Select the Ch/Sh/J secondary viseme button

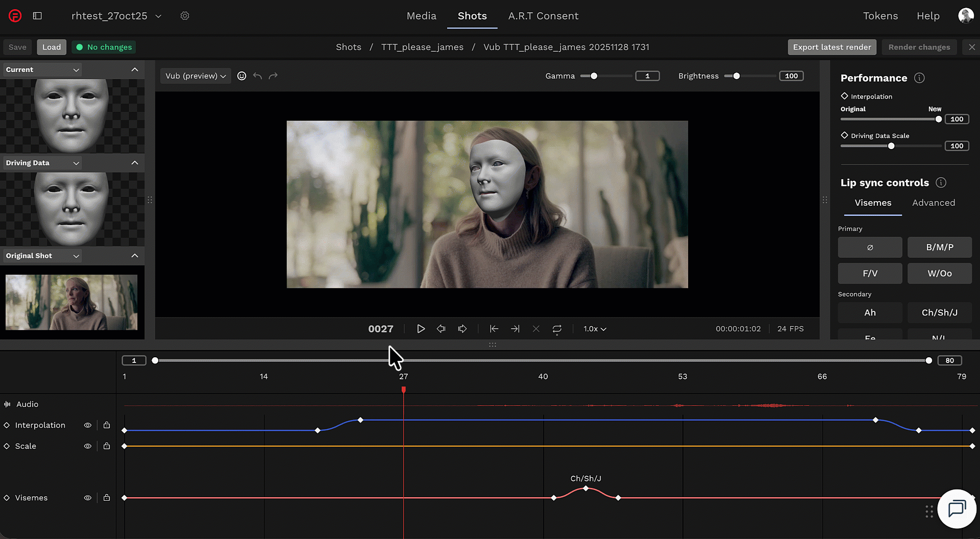pyautogui.click(x=940, y=313)
